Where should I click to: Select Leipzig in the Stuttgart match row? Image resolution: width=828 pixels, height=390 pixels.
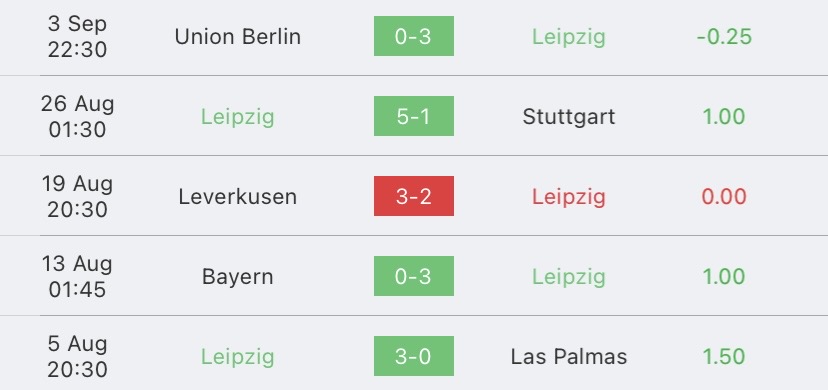(238, 117)
